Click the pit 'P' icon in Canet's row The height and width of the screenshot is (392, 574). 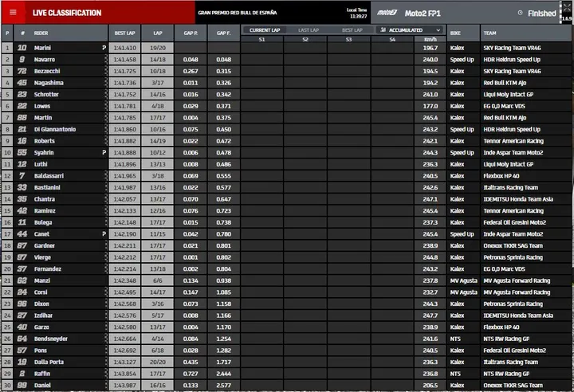[x=104, y=234]
